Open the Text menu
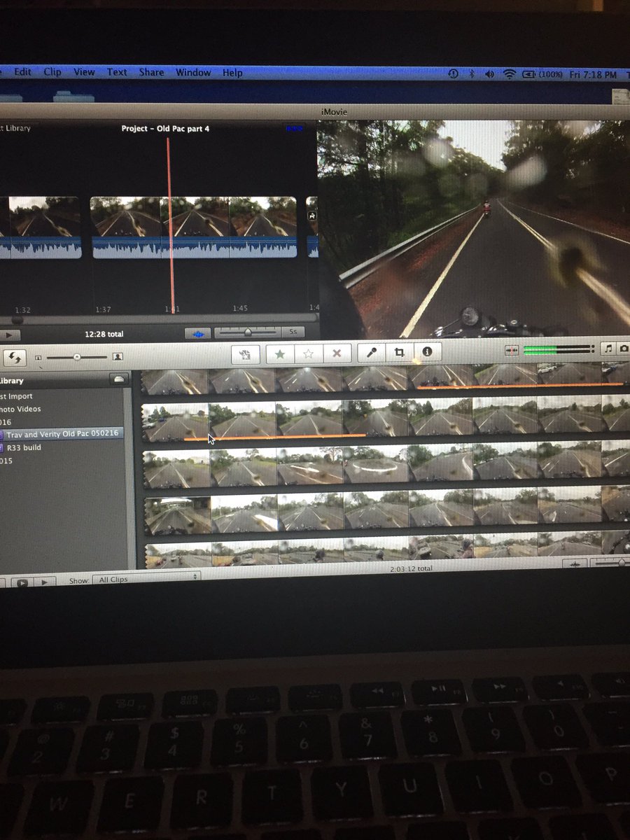 pos(117,72)
